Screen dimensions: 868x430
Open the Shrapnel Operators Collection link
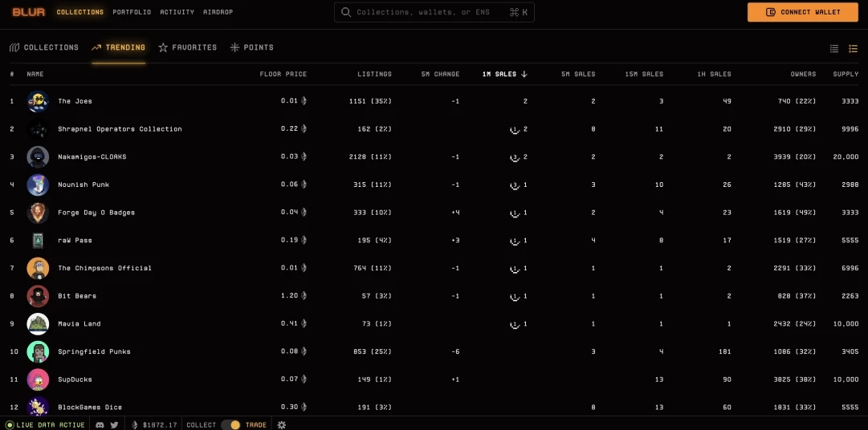[x=120, y=129]
